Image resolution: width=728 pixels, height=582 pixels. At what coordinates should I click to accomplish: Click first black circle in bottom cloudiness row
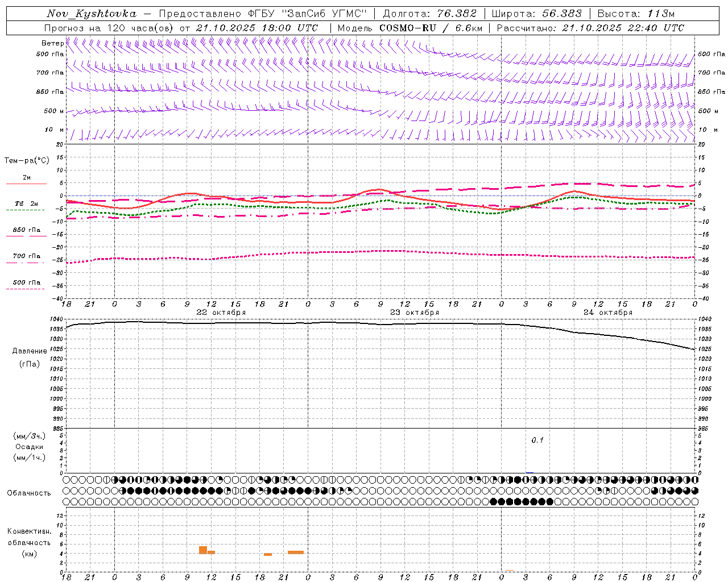coord(493,501)
